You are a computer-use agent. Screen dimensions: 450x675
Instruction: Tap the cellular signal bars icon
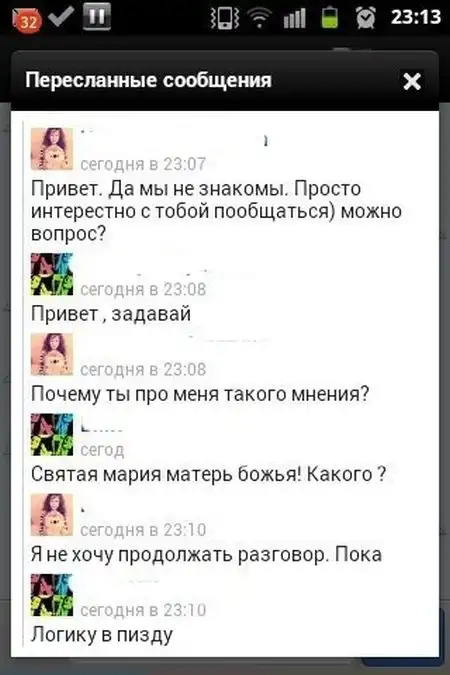tap(295, 19)
